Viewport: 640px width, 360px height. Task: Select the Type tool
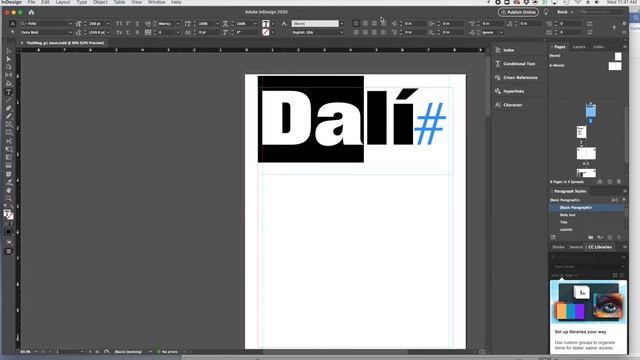click(x=9, y=92)
